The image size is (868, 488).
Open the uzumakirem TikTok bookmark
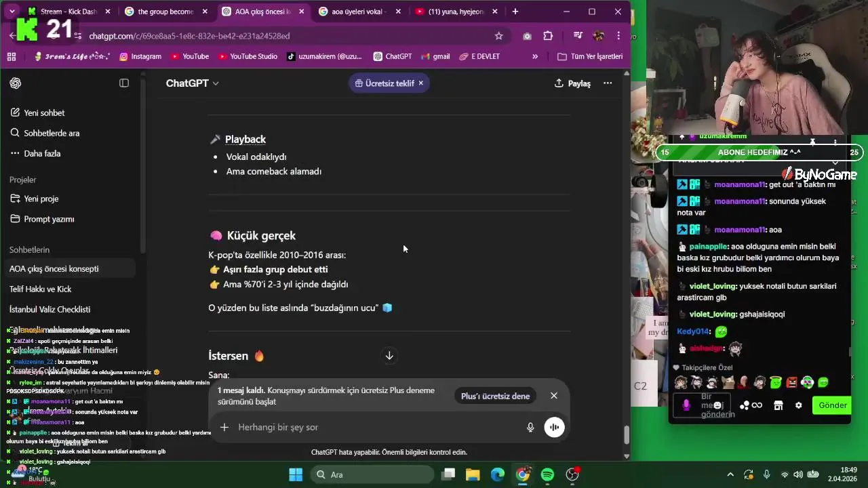[324, 57]
